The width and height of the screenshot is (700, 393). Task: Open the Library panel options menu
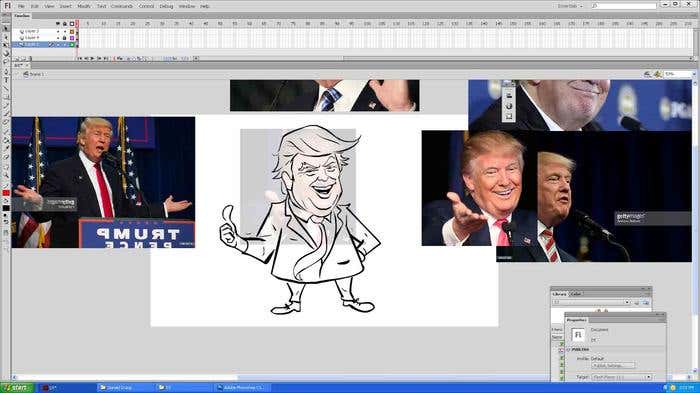pos(648,294)
